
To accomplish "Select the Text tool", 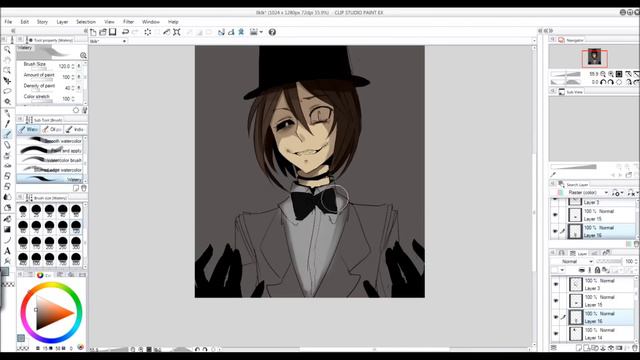I will (x=7, y=251).
